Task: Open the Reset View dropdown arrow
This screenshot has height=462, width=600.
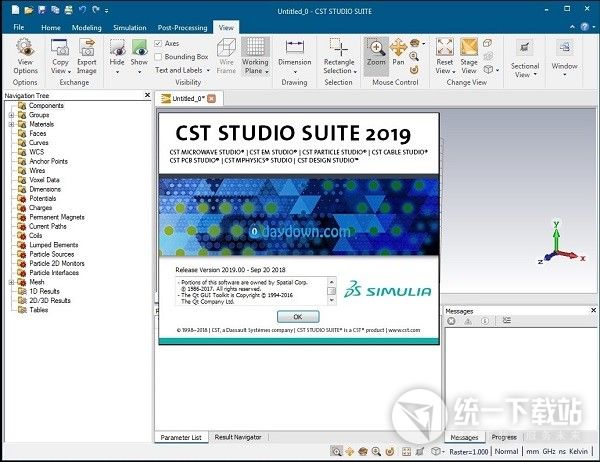Action: click(454, 72)
